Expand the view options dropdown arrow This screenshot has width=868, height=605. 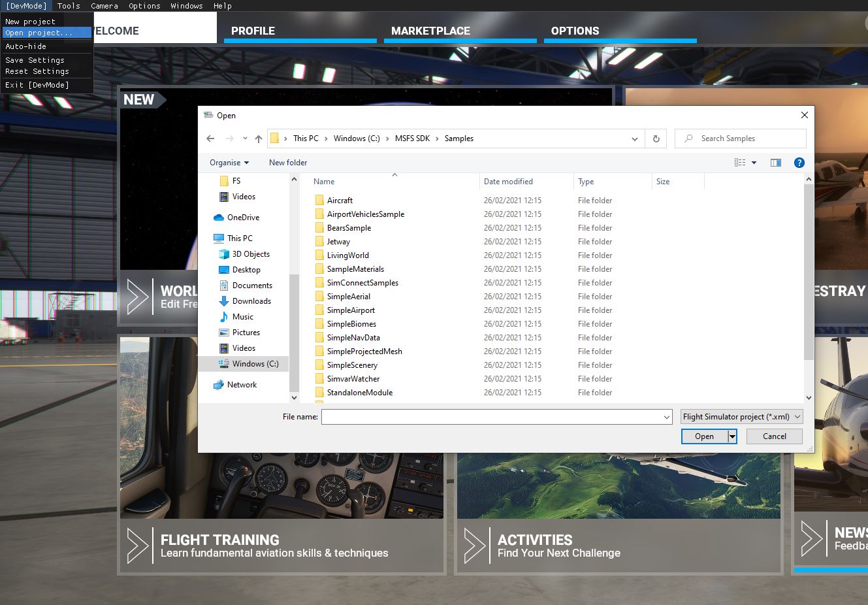coord(754,163)
